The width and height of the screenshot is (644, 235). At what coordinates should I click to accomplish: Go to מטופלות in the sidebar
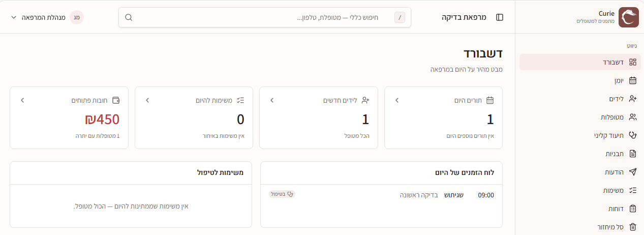click(x=580, y=117)
